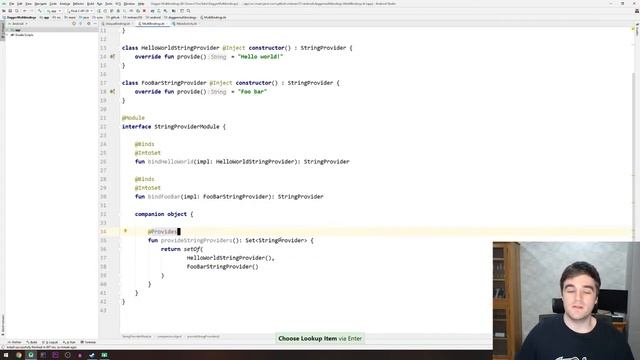Open the Project panel gear settings
640x360 pixels.
click(x=89, y=24)
